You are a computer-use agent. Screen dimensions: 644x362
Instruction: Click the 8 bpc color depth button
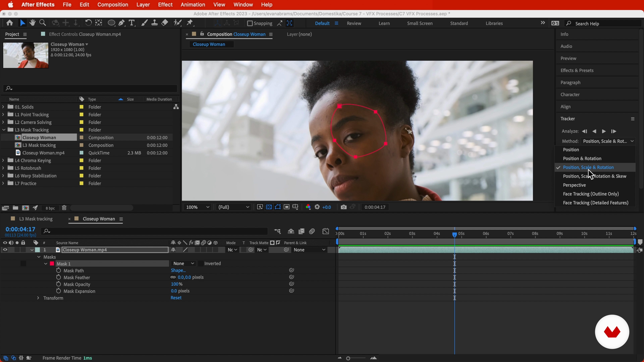point(50,208)
